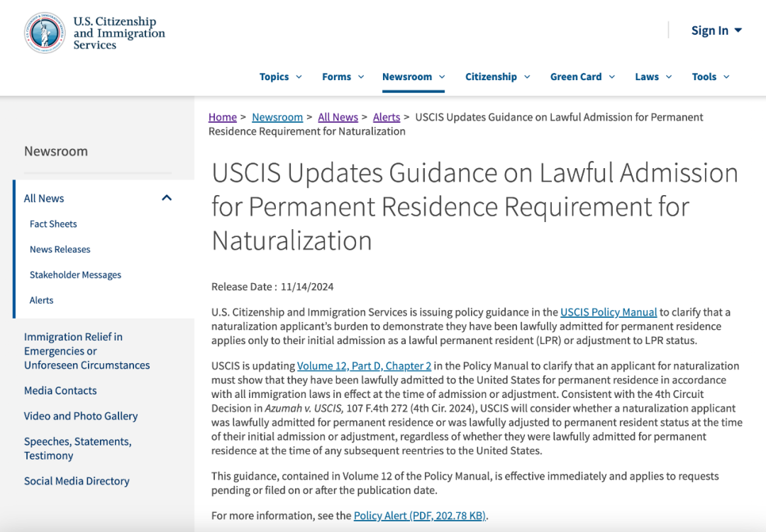Image resolution: width=766 pixels, height=532 pixels.
Task: Expand the Forms chevron
Action: [x=361, y=77]
